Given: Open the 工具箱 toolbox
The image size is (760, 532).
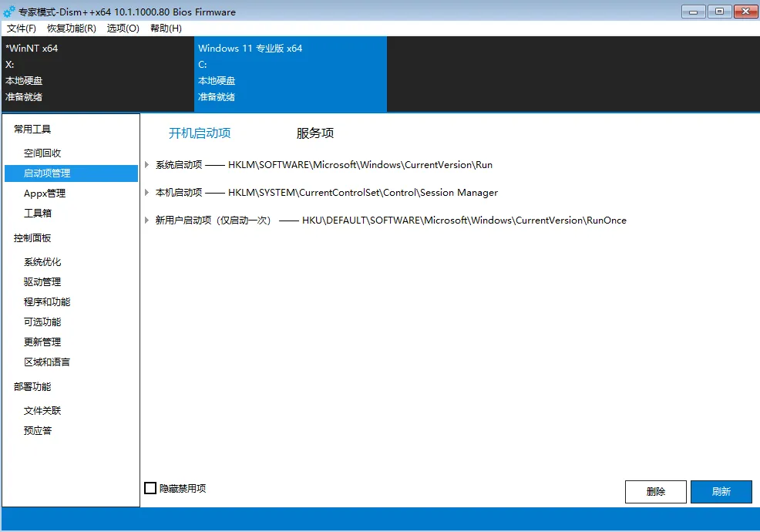Looking at the screenshot, I should [x=39, y=213].
